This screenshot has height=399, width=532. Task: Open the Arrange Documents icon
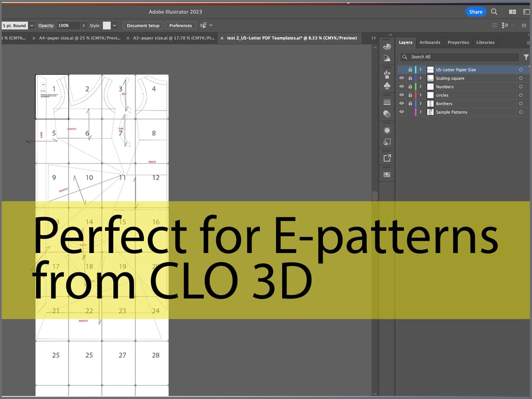512,12
